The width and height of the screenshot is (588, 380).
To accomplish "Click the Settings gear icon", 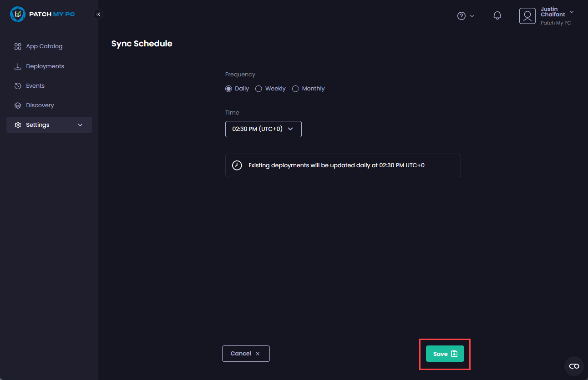I will 17,125.
